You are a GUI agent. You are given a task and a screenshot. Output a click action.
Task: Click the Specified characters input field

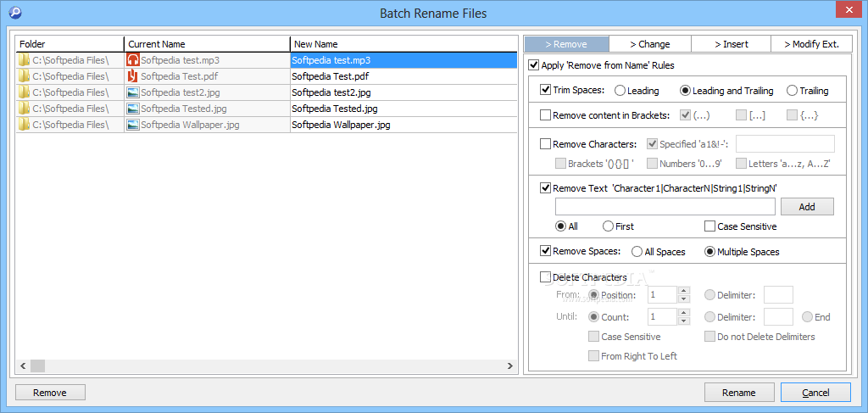tap(785, 144)
